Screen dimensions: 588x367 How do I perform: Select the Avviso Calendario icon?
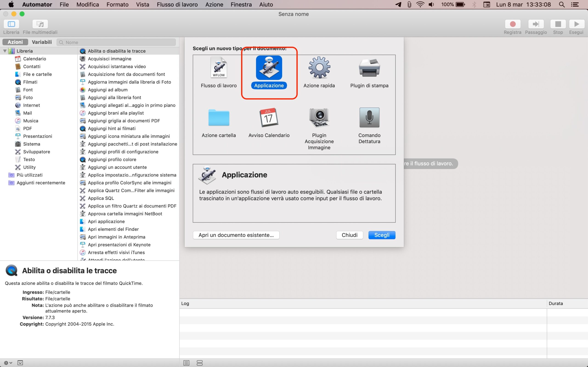click(269, 118)
